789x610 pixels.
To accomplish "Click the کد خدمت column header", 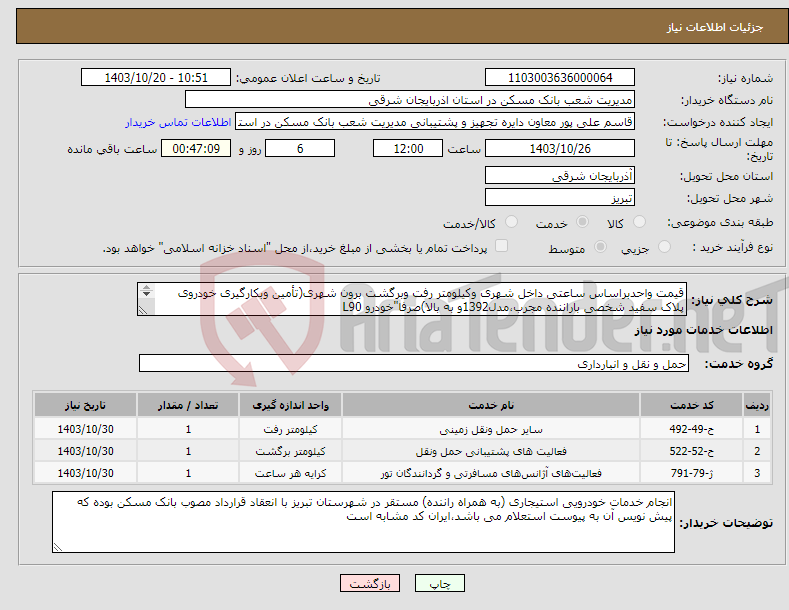I will coord(692,405).
